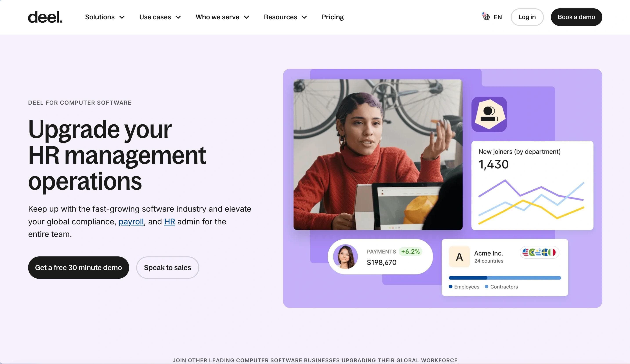Click the deel logo
The image size is (630, 364).
45,17
